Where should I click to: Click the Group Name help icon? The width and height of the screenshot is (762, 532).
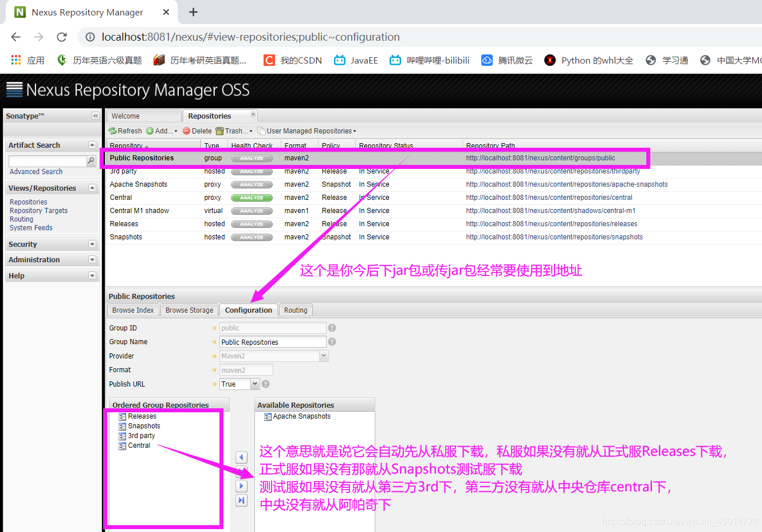click(x=332, y=342)
